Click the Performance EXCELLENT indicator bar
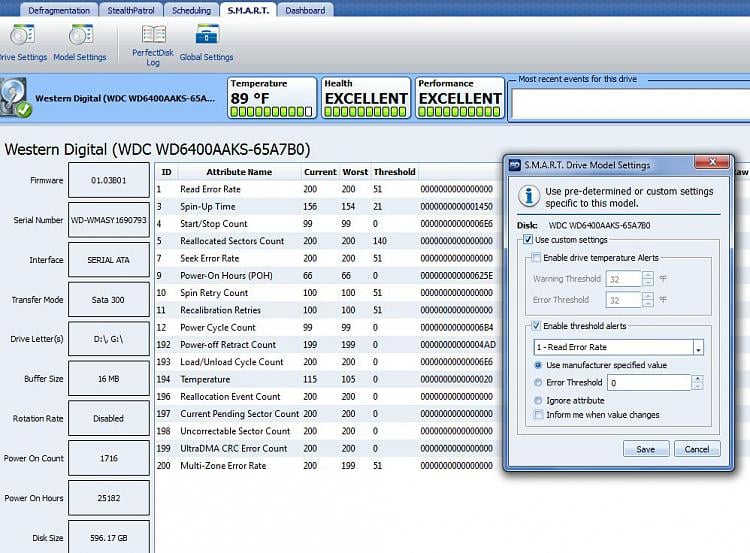750x553 pixels. click(x=459, y=112)
